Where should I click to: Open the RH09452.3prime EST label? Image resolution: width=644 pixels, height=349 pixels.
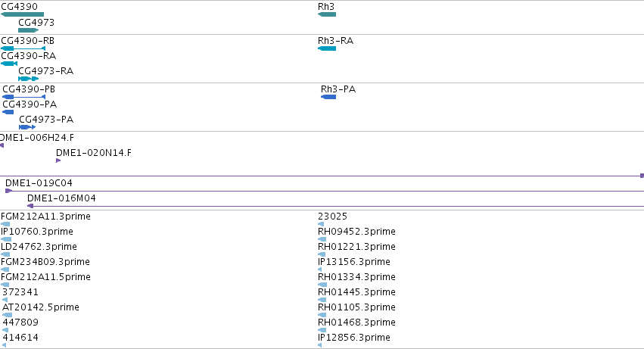pos(356,232)
